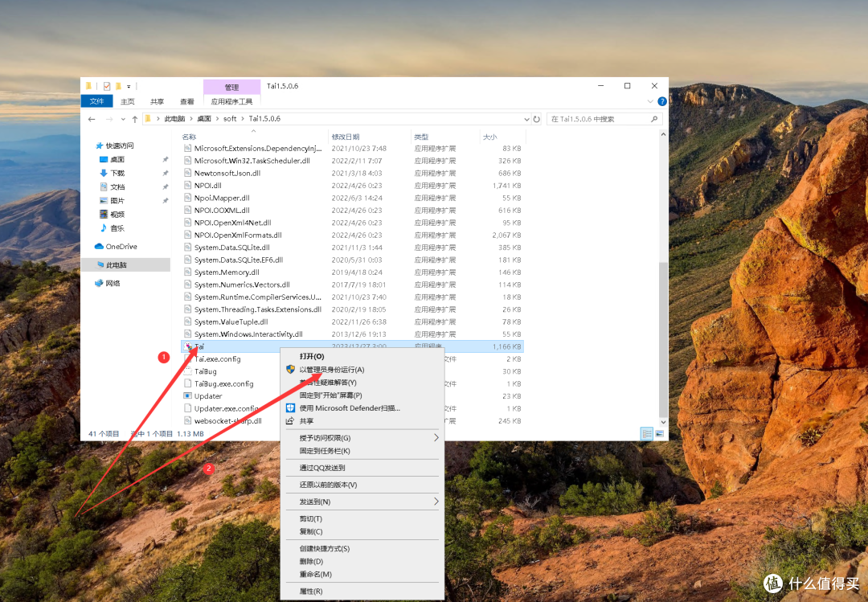This screenshot has height=602, width=868.
Task: Click the properties checkmark icon in title bar
Action: pos(107,86)
